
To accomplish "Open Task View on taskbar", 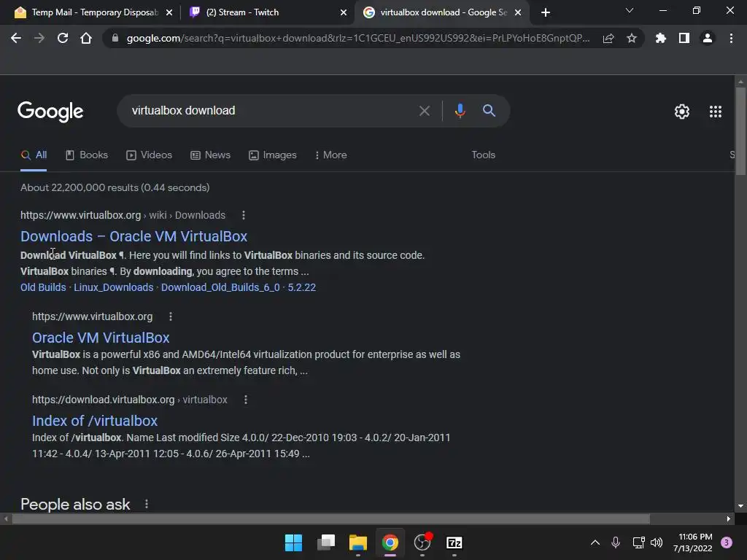I will point(326,542).
